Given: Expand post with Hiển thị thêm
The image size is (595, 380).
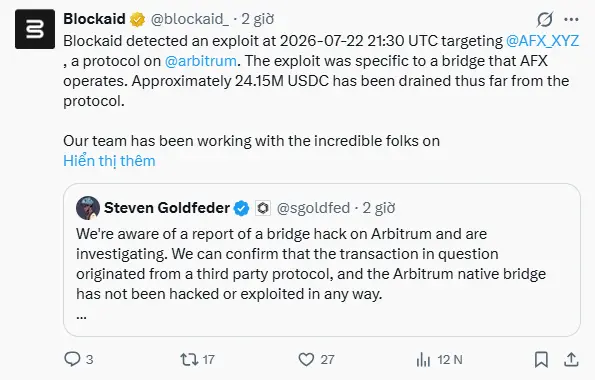Looking at the screenshot, I should 109,161.
